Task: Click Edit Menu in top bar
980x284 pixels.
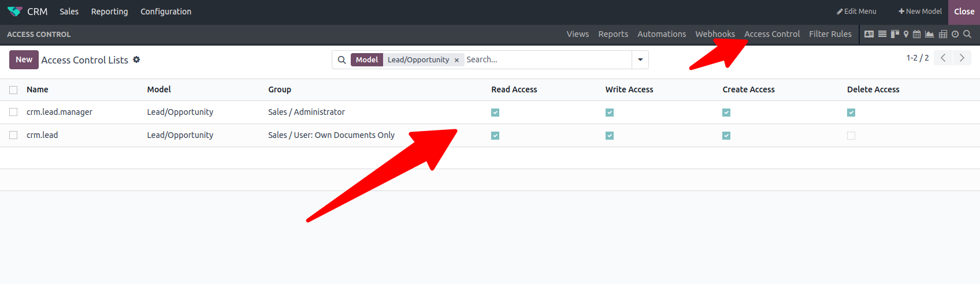Action: (x=856, y=12)
